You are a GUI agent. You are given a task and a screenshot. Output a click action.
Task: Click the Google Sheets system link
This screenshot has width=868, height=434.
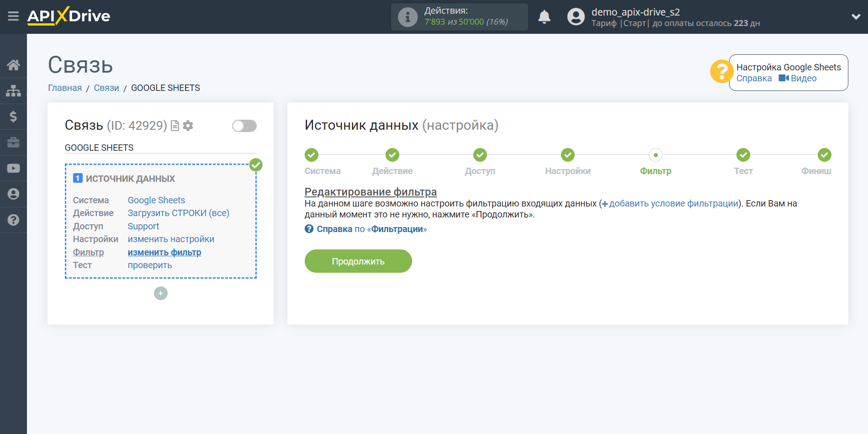156,200
